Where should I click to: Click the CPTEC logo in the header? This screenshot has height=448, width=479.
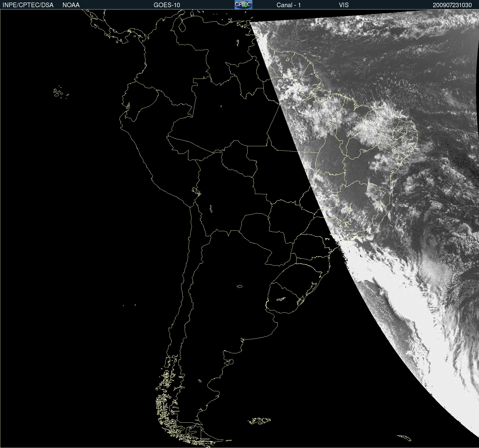pos(243,5)
